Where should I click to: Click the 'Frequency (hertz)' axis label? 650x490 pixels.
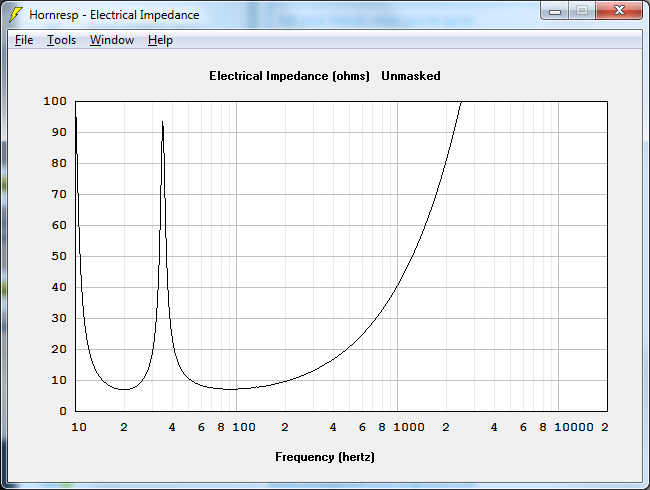pos(325,457)
